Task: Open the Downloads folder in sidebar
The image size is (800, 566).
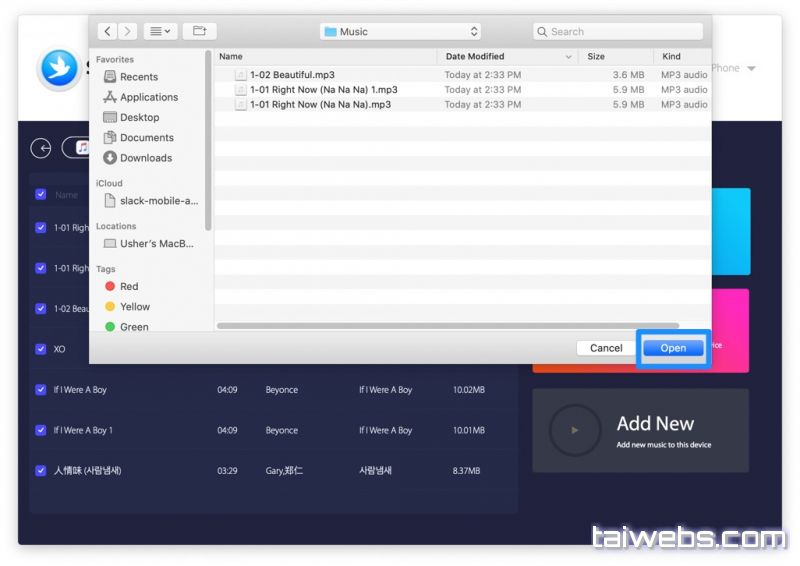Action: tap(145, 158)
